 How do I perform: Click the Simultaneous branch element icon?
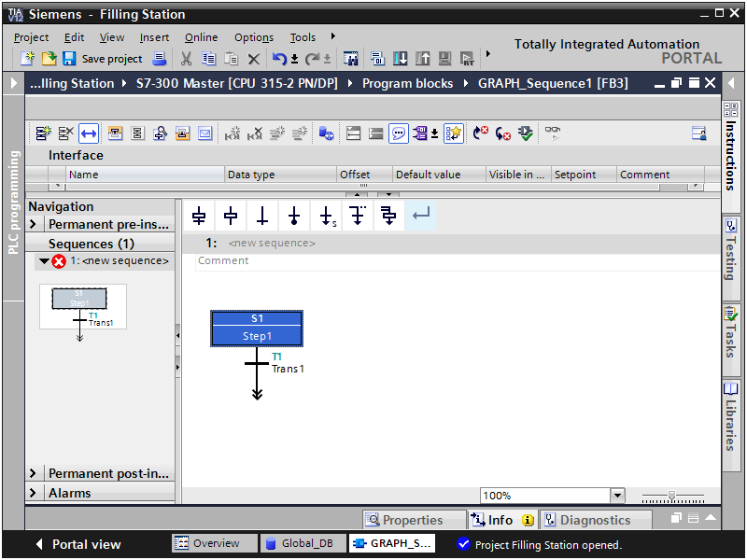point(389,216)
